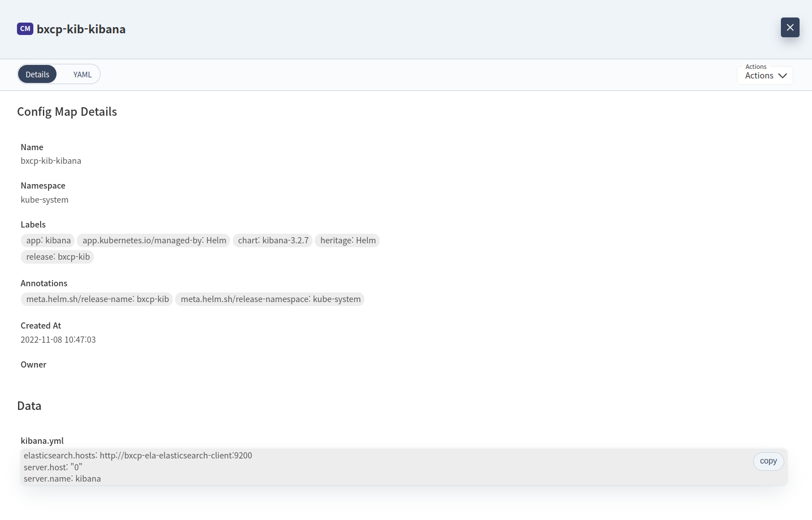Click the 'chart: kibana-3.2.7' label chip
The width and height of the screenshot is (812, 520).
273,241
